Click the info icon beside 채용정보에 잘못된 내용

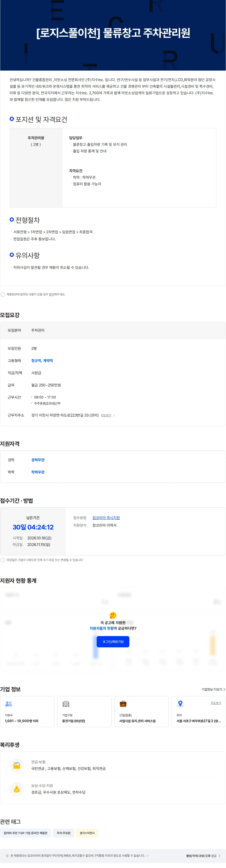pos(3,294)
